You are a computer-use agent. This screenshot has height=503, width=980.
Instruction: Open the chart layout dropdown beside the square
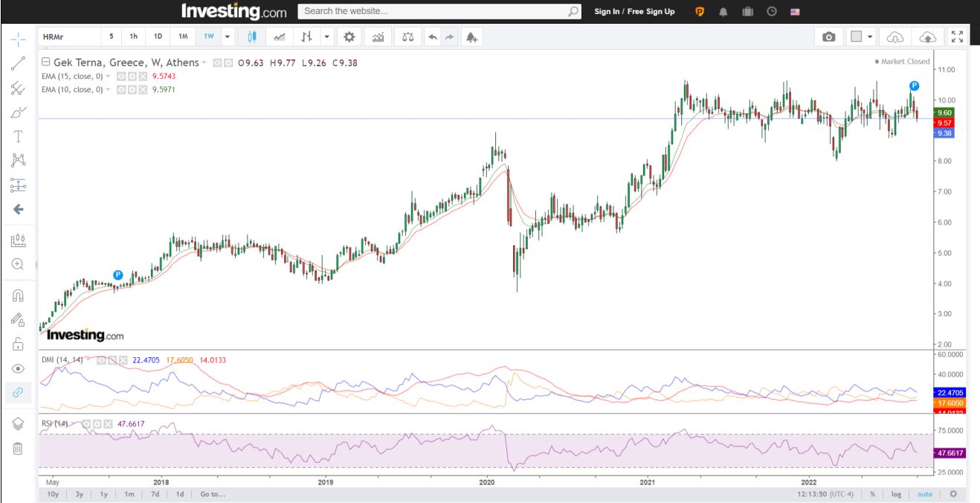coord(870,36)
